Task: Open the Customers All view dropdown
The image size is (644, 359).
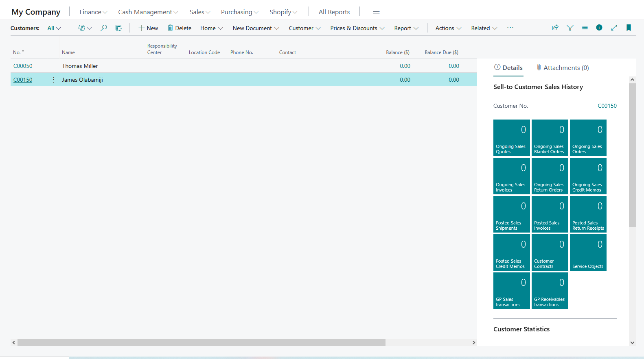Action: coord(54,28)
